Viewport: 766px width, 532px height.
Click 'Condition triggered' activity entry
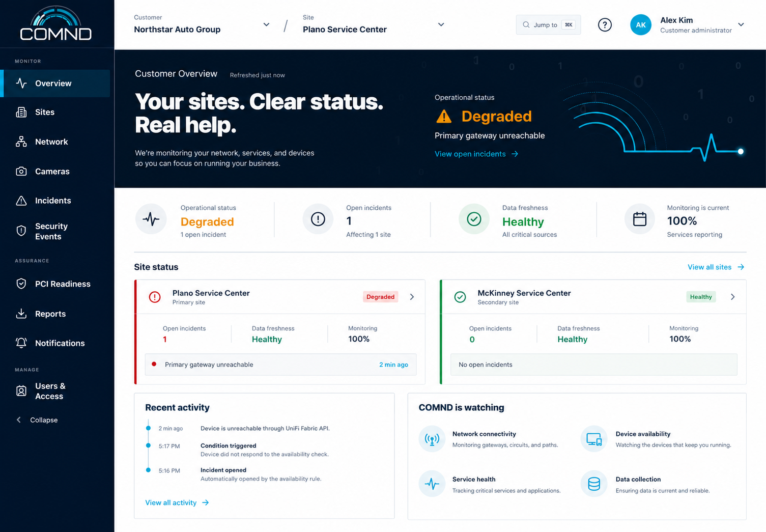pos(228,445)
